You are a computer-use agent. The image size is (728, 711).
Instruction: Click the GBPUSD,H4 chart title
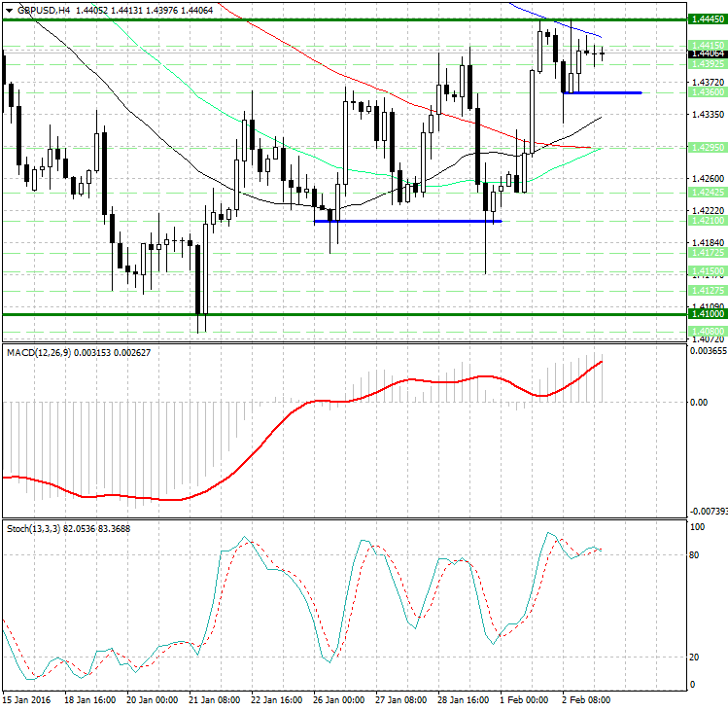tap(43, 11)
